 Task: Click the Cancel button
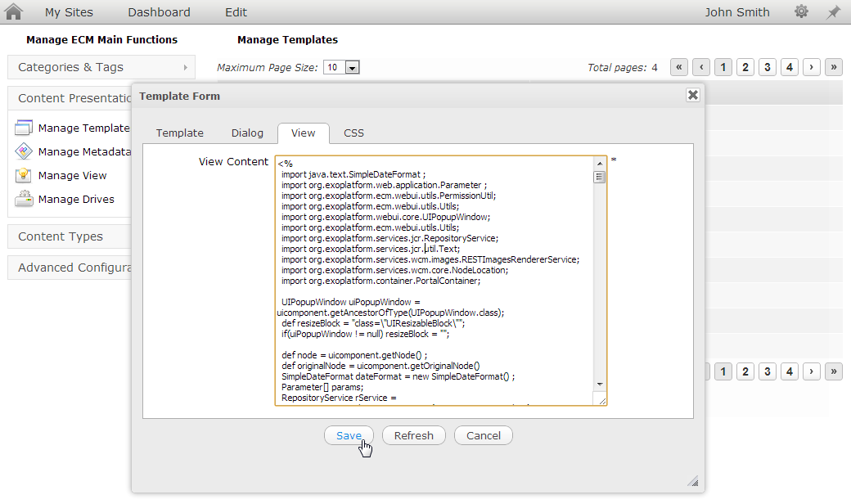pyautogui.click(x=483, y=435)
